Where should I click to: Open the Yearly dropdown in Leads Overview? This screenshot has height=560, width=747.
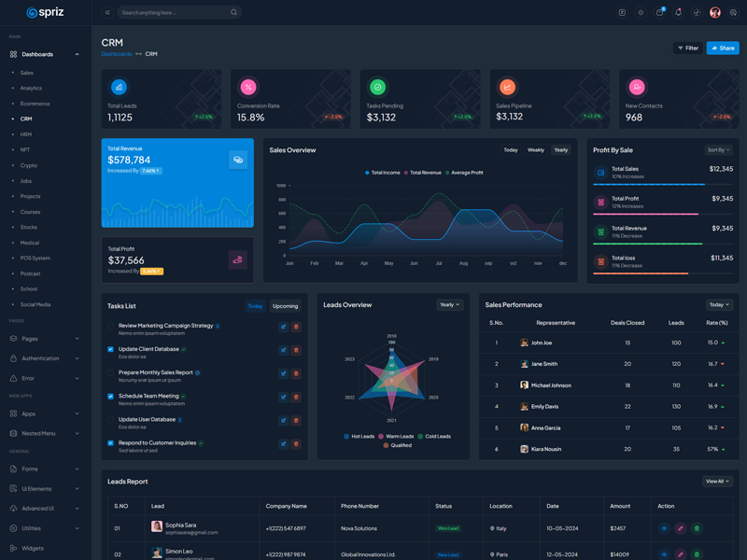[449, 304]
